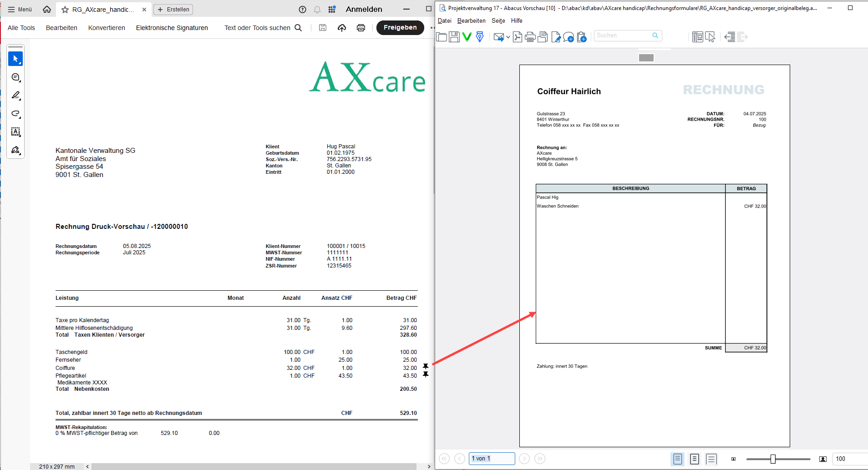868x470 pixels.
Task: Open the Konvertieren tab in Acrobat
Action: (107, 28)
